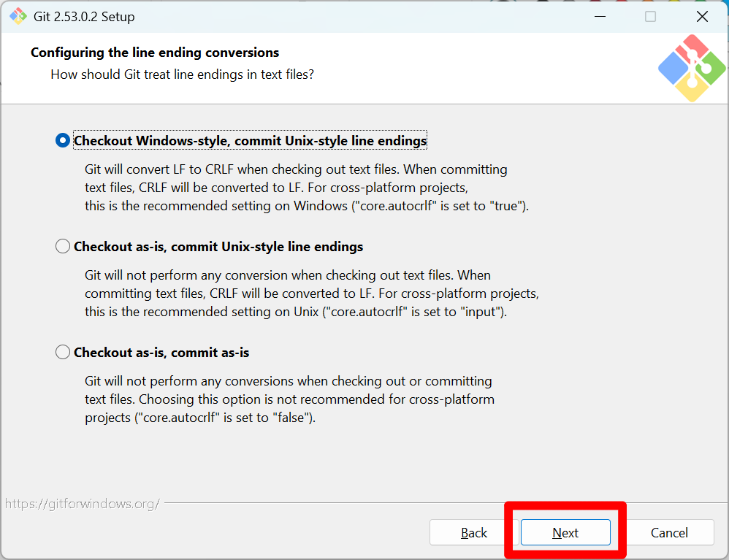The height and width of the screenshot is (560, 729).
Task: Open the gitforwindows.org link
Action: pos(83,504)
